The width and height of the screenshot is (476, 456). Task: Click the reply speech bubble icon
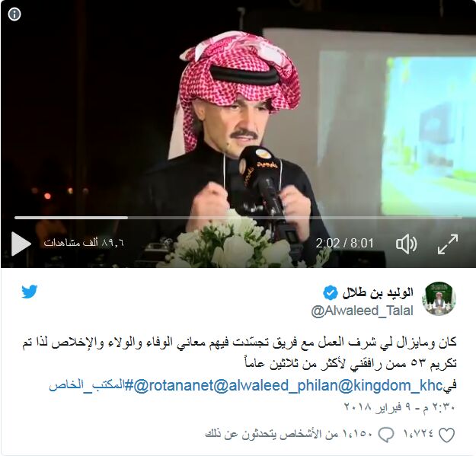[x=386, y=435]
